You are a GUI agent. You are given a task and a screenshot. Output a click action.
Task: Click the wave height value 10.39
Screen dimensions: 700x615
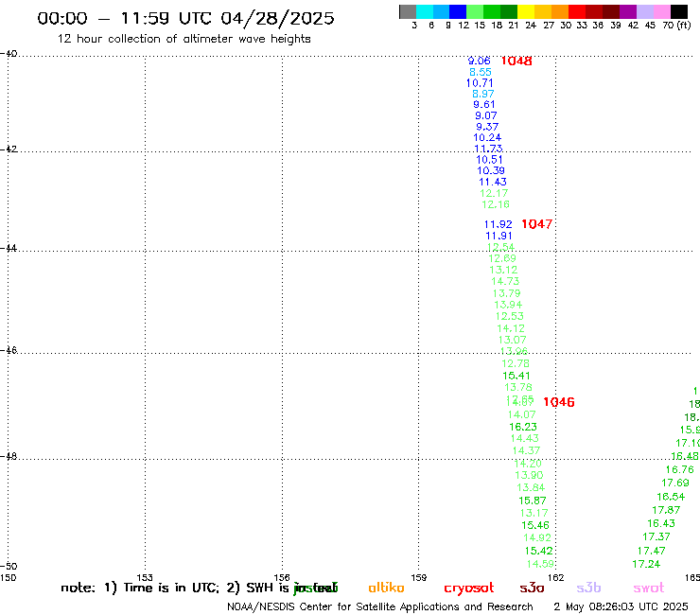491,170
